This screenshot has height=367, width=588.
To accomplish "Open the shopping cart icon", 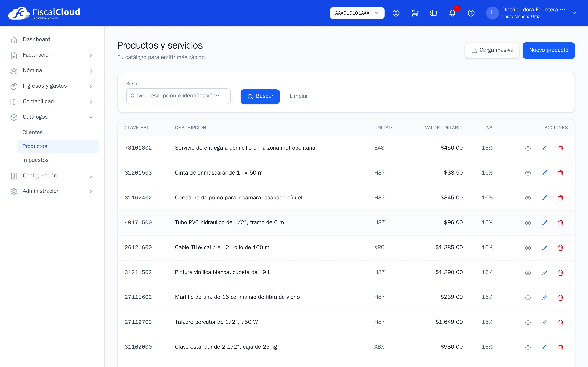I will coord(415,13).
